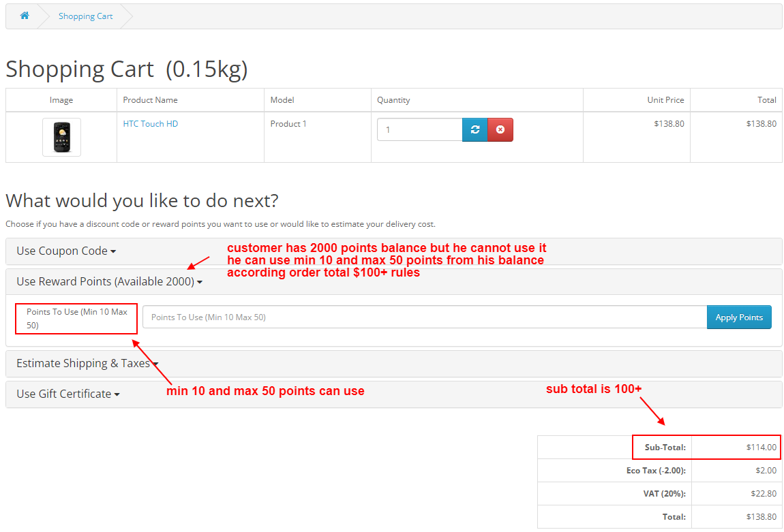The image size is (784, 532).
Task: Focus the Points To Use text box
Action: (424, 317)
